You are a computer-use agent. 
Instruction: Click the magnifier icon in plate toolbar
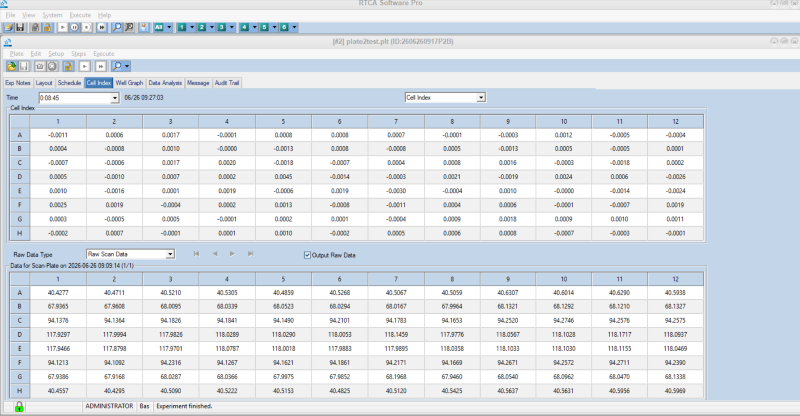tap(117, 66)
